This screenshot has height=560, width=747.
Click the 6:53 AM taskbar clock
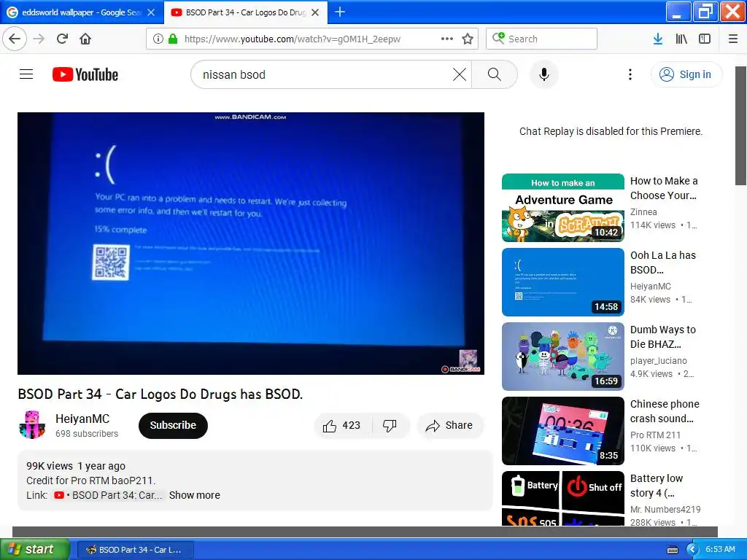tap(720, 549)
